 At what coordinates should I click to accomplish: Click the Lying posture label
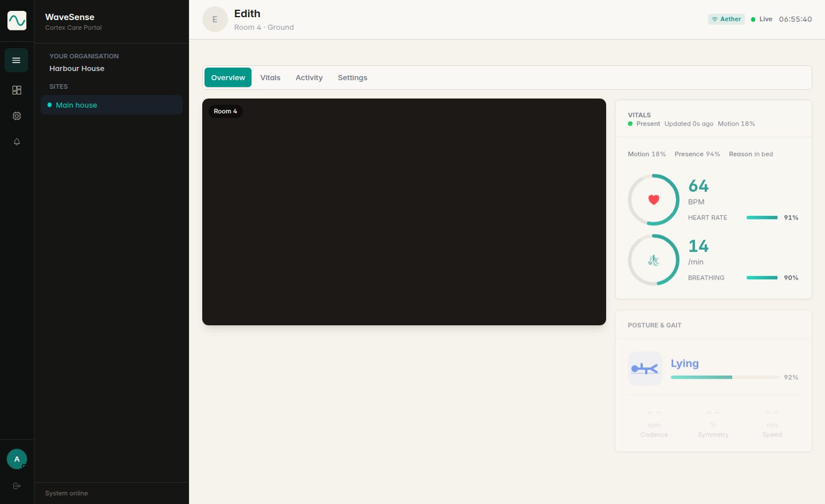point(685,363)
